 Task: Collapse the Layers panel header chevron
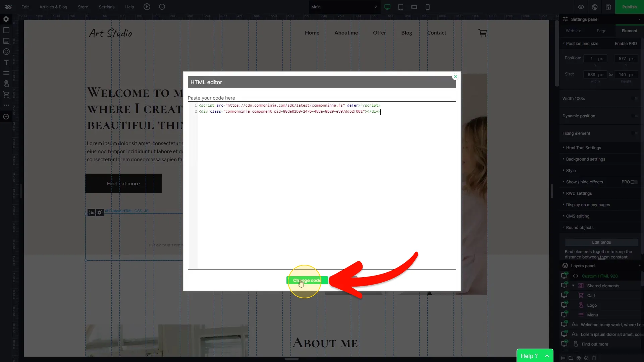click(x=639, y=266)
